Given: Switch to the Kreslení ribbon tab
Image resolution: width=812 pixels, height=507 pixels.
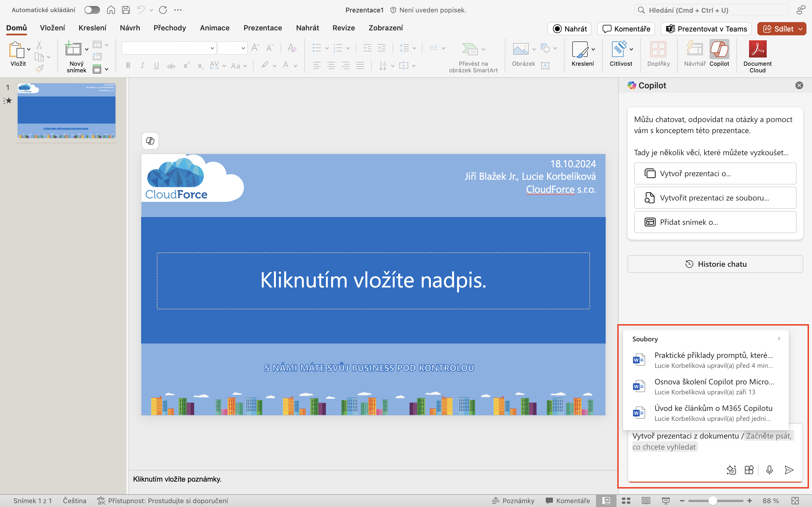Looking at the screenshot, I should click(x=92, y=28).
